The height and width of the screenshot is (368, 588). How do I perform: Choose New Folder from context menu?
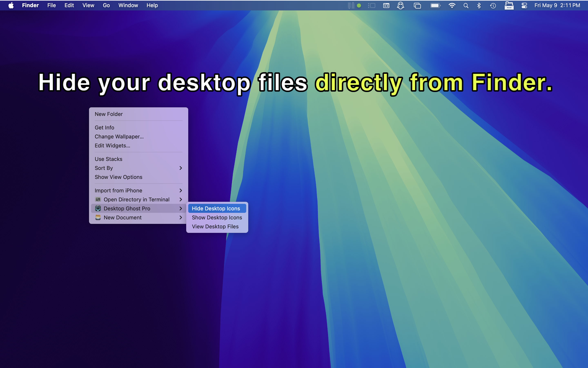pyautogui.click(x=138, y=114)
